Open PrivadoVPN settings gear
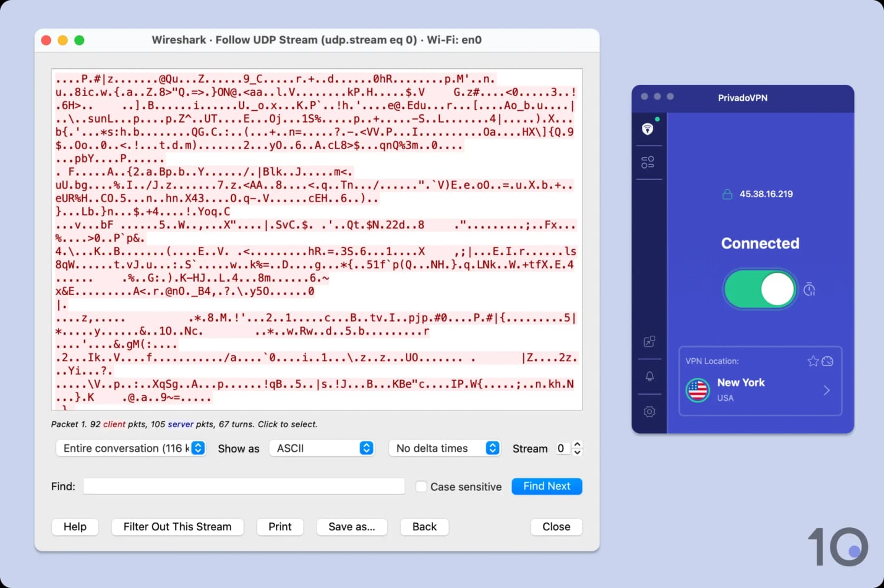The image size is (884, 588). pos(649,412)
